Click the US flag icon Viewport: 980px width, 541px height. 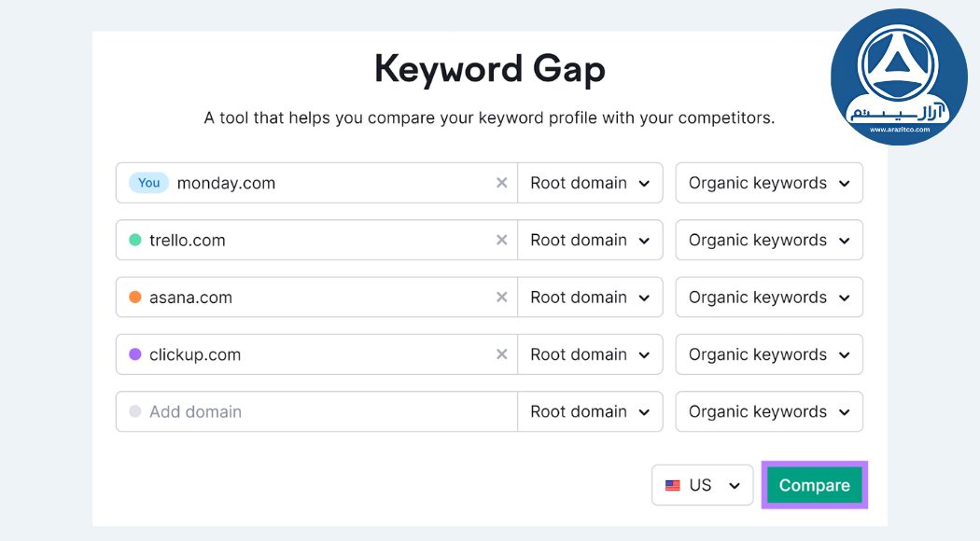pyautogui.click(x=672, y=486)
